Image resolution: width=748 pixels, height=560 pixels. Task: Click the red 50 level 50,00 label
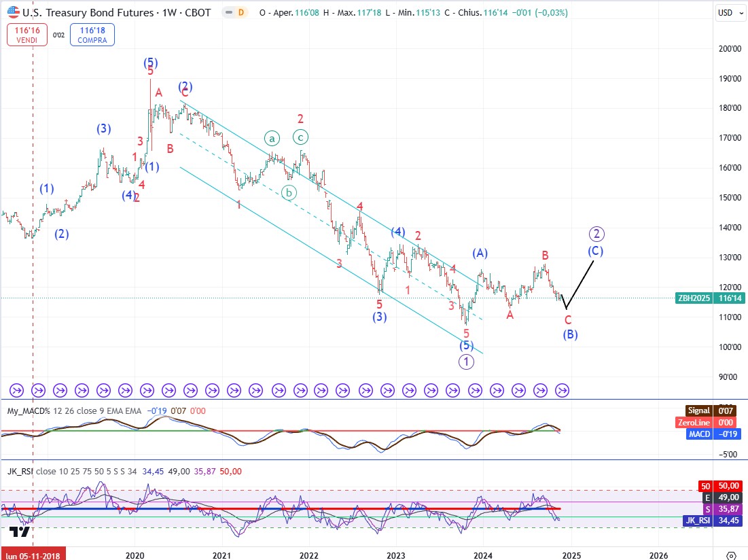[x=720, y=486]
